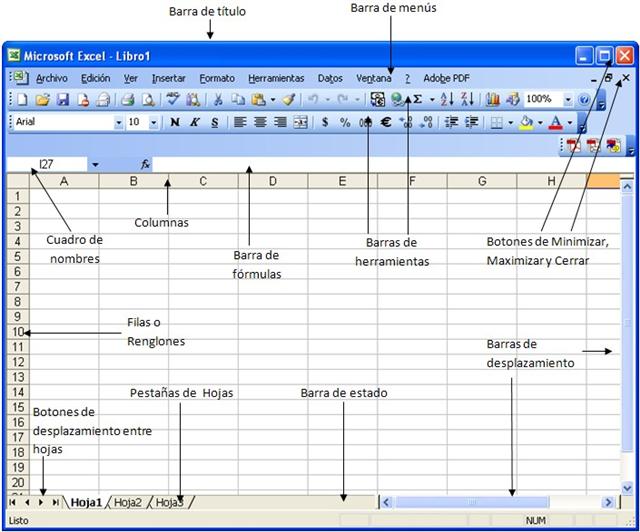Click into the formula bar input
640x532 pixels.
(x=392, y=165)
